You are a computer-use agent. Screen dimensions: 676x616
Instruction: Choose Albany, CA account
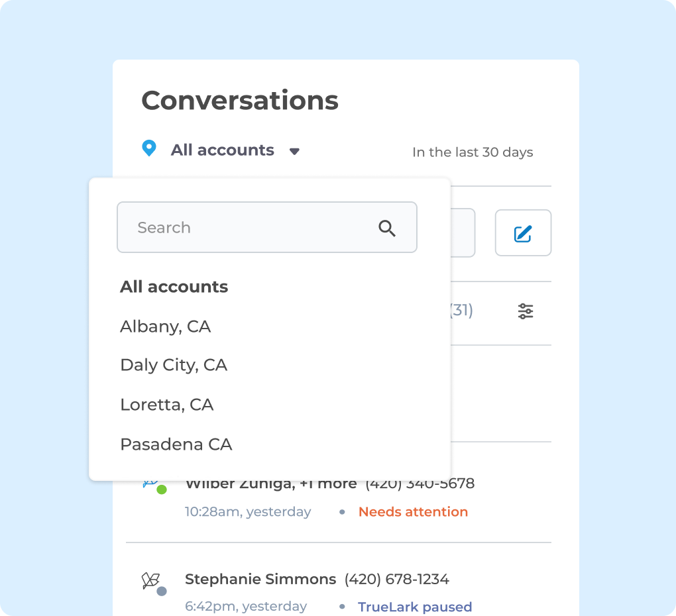click(x=166, y=327)
